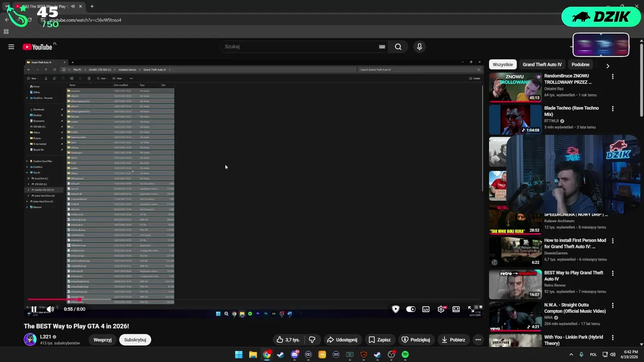Viewport: 644px width, 362px height.
Task: Open options for Linkin Park video
Action: pos(612,337)
